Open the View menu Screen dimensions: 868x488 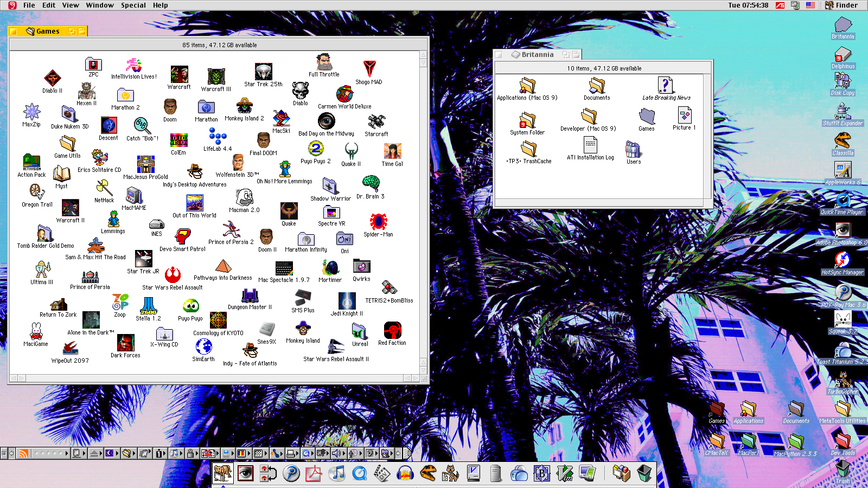pyautogui.click(x=71, y=5)
